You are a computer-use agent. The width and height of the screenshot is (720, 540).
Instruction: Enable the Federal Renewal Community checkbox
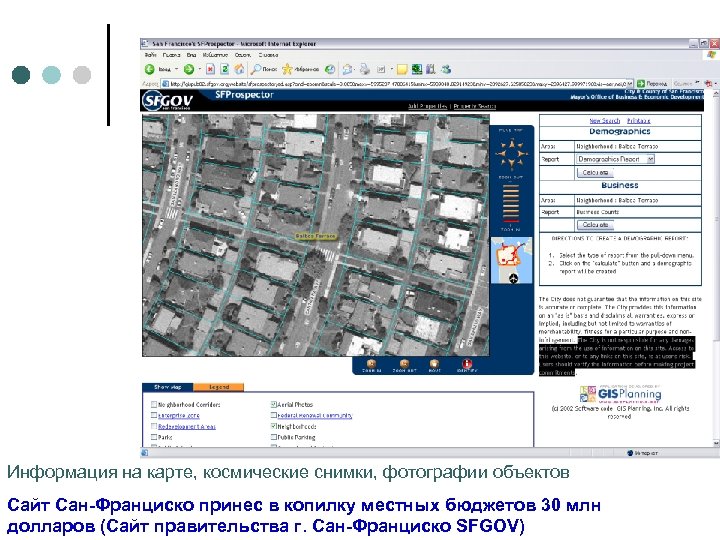coord(274,415)
